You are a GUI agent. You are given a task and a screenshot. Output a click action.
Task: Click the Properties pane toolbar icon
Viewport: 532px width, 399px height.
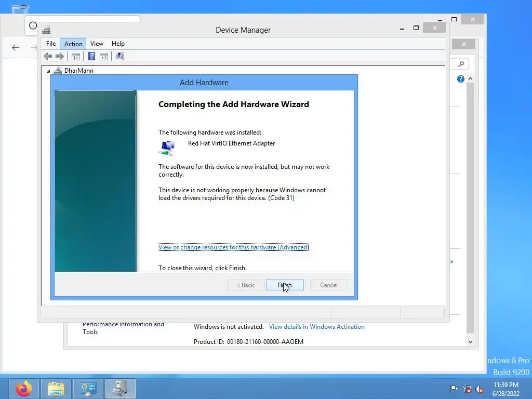point(76,57)
